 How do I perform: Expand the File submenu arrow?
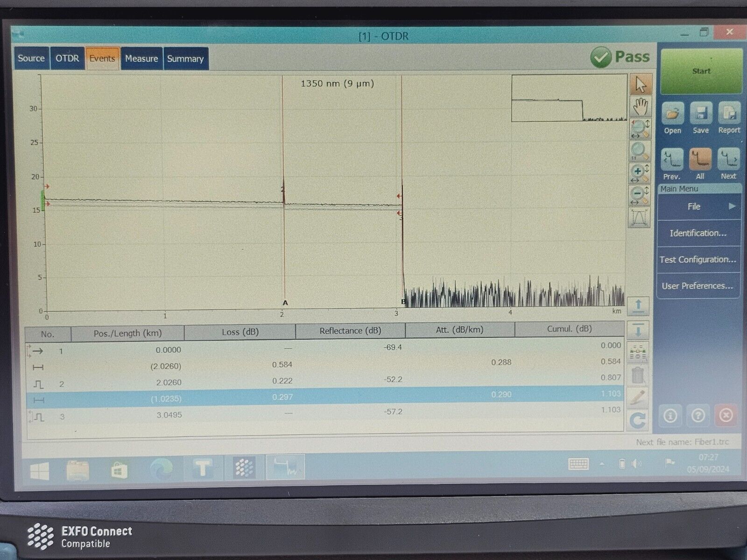tap(732, 206)
